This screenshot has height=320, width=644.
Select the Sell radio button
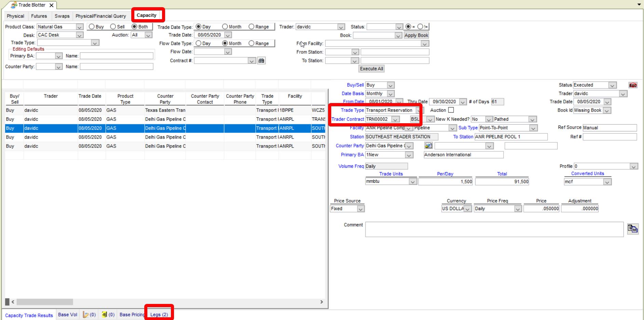point(113,27)
